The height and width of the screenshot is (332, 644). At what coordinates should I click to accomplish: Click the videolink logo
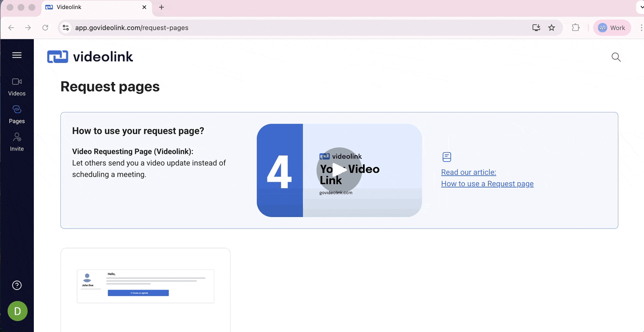(90, 57)
